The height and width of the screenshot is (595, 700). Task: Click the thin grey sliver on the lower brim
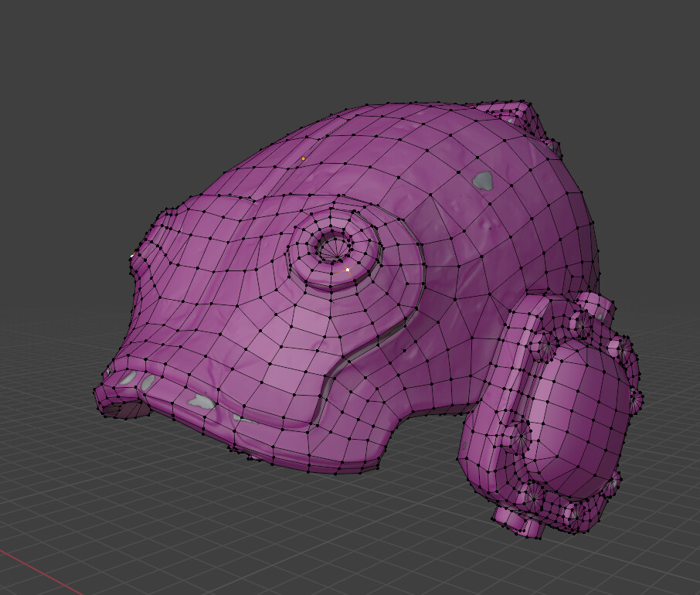[245, 420]
